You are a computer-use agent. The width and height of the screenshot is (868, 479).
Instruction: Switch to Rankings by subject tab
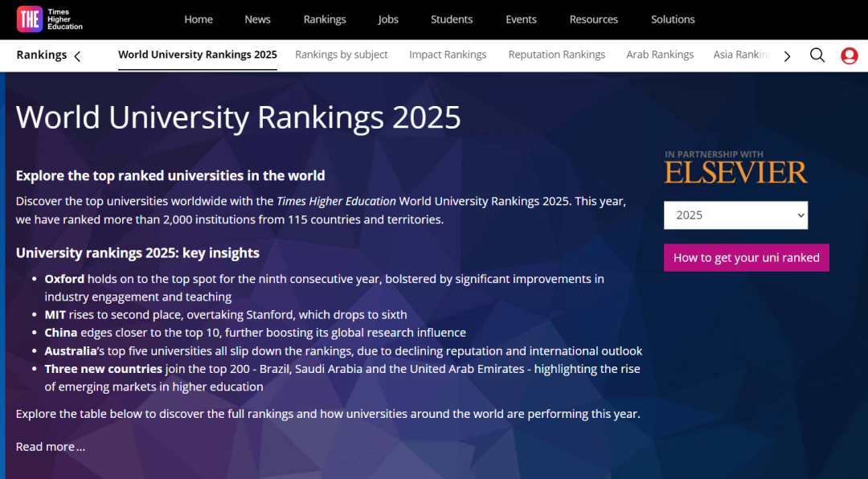(342, 55)
